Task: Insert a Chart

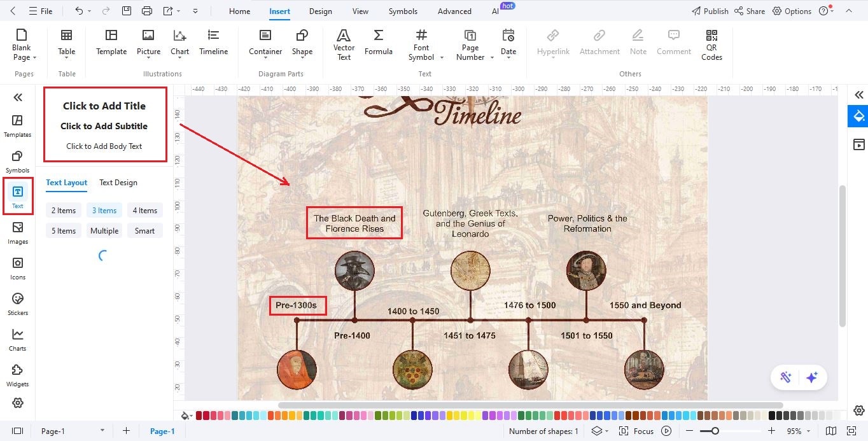Action: tap(179, 43)
